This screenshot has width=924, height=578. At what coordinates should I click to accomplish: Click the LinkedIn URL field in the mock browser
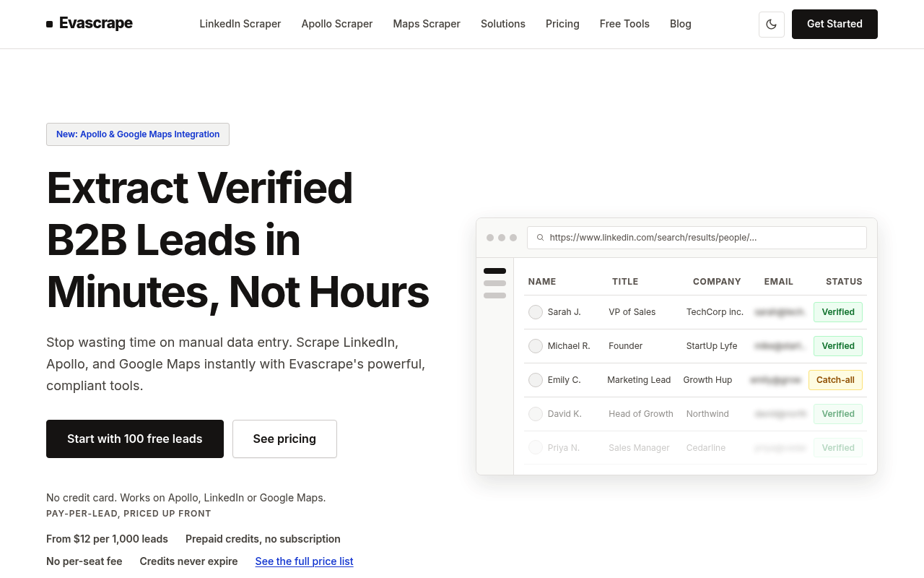[697, 238]
